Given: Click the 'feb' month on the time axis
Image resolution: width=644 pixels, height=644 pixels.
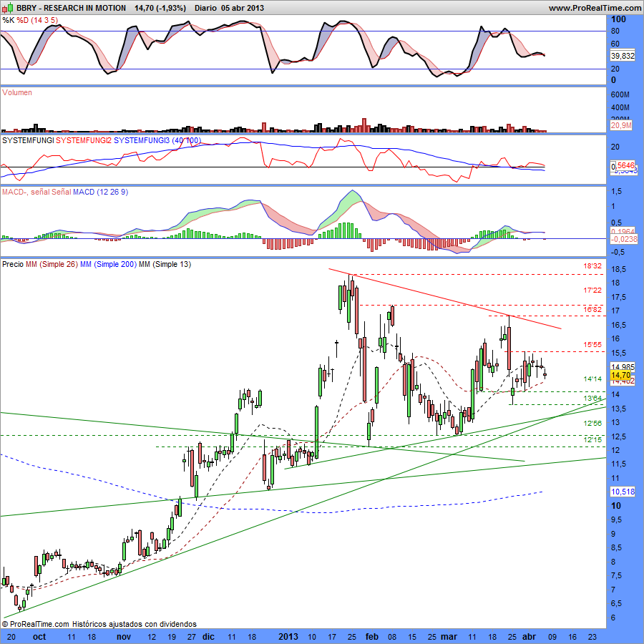Looking at the screenshot, I should [372, 637].
